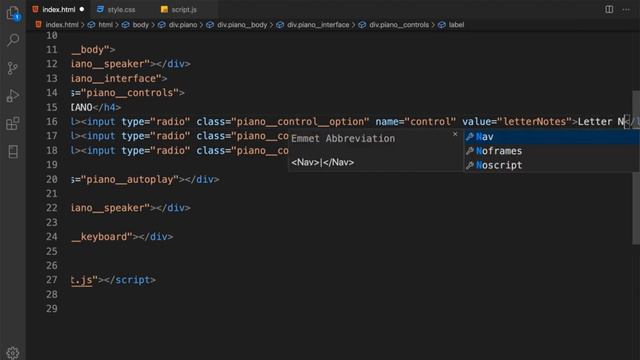Click the editor vertical scrollbar
This screenshot has width=640, height=360.
click(x=636, y=167)
